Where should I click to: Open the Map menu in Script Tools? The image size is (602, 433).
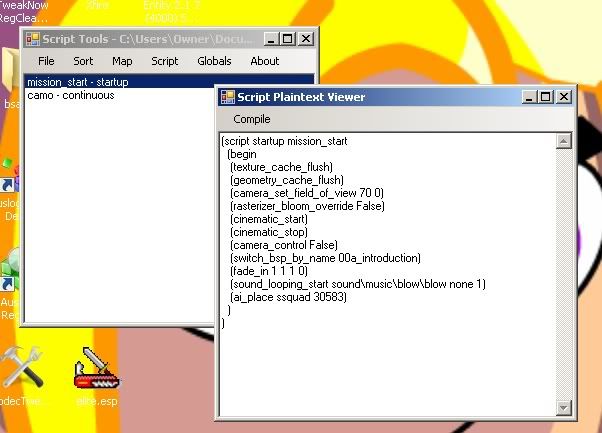122,61
